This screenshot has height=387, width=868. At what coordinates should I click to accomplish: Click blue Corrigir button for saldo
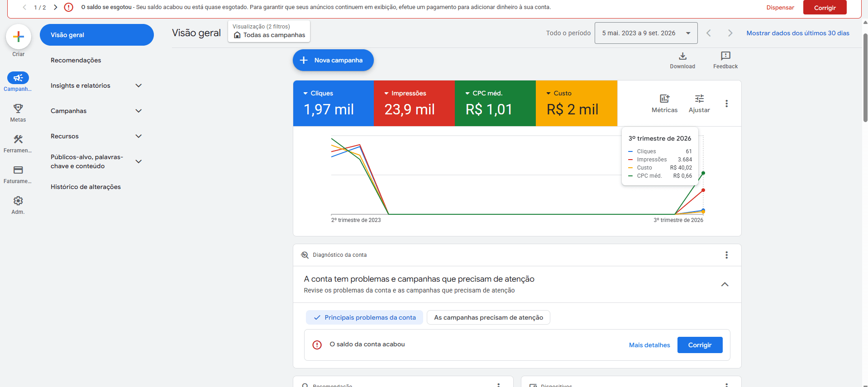pos(700,345)
